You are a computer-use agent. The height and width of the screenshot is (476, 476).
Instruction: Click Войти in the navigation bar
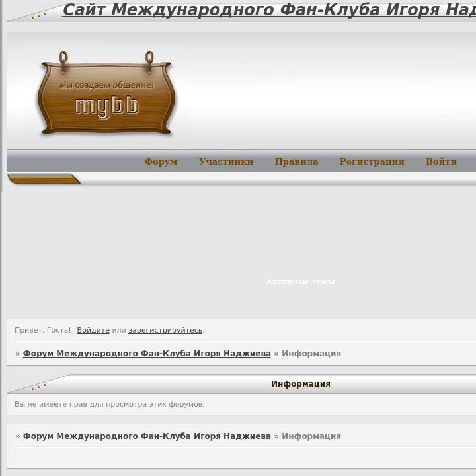point(441,161)
